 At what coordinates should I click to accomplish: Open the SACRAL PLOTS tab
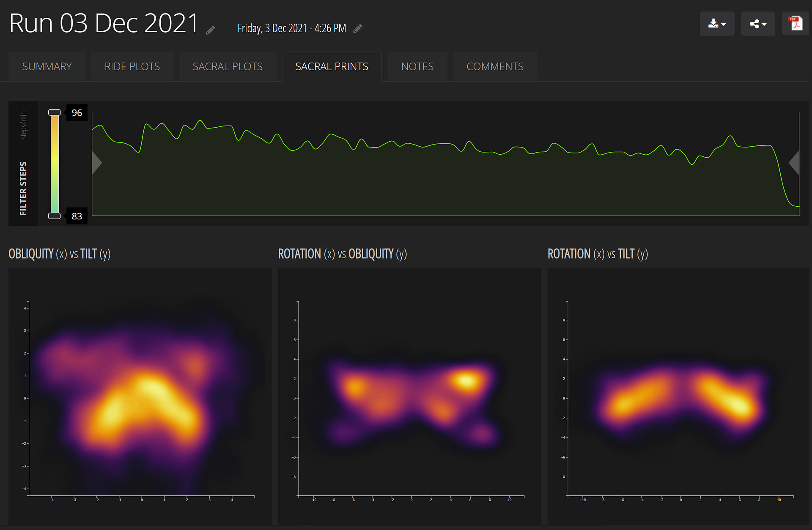coord(228,66)
